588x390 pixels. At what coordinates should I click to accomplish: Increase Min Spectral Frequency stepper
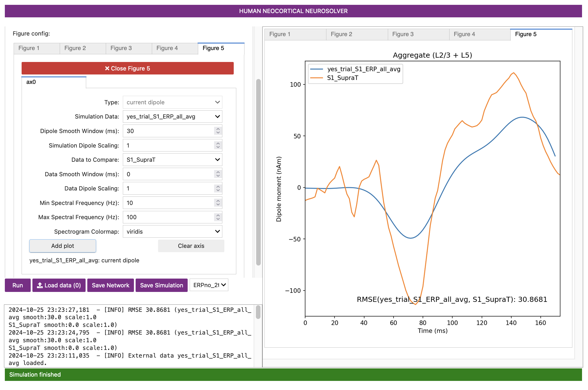(218, 201)
